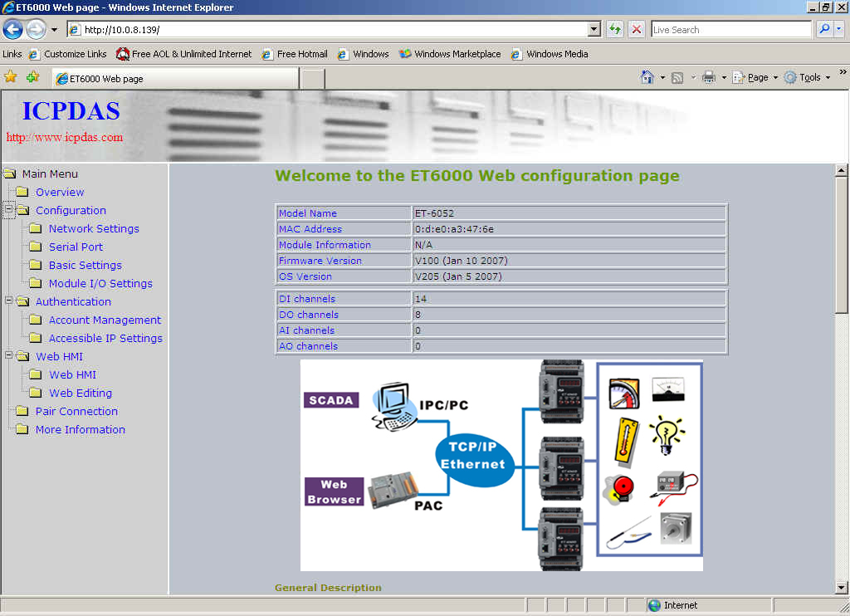The height and width of the screenshot is (616, 850).
Task: Open Network Settings in the menu
Action: pos(94,228)
